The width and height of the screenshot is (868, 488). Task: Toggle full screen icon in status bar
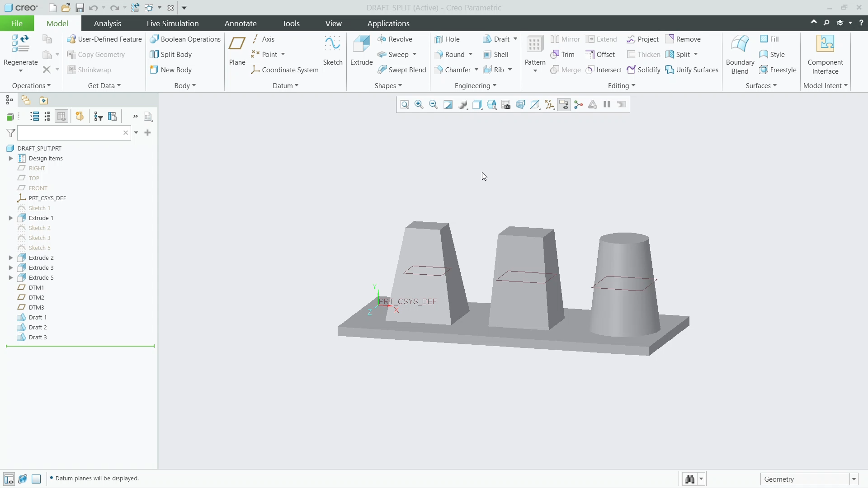(x=36, y=479)
